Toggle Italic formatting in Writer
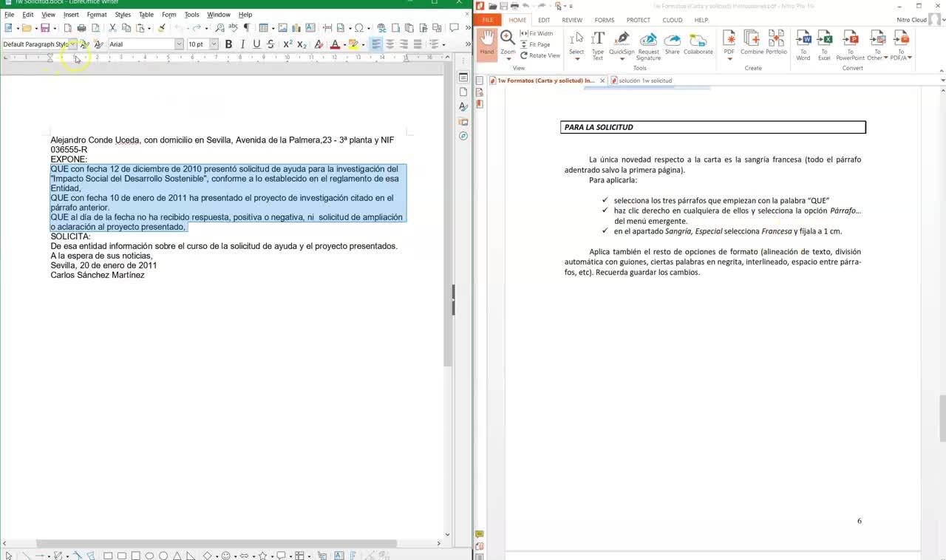Viewport: 946px width, 560px height. click(242, 44)
